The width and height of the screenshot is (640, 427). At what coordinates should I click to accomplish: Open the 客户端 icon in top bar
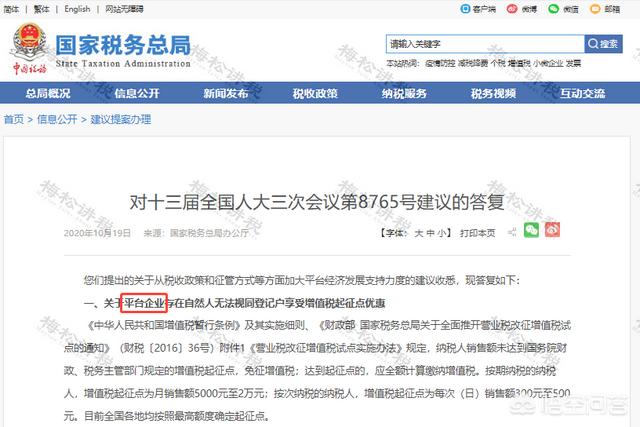coord(465,9)
